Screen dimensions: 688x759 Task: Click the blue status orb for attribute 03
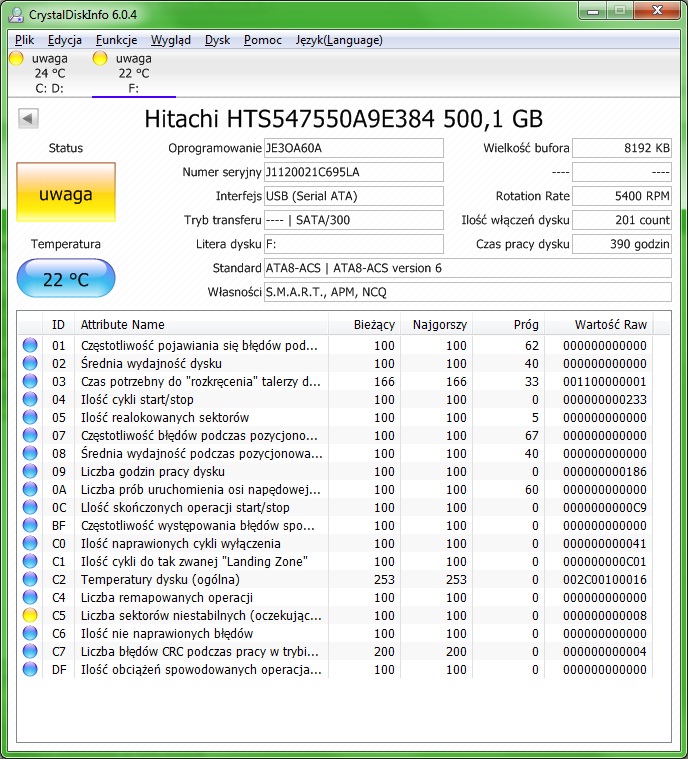point(30,381)
